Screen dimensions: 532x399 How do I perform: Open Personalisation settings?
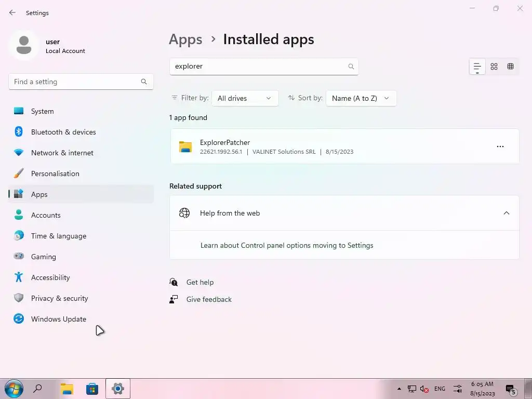coord(81,174)
